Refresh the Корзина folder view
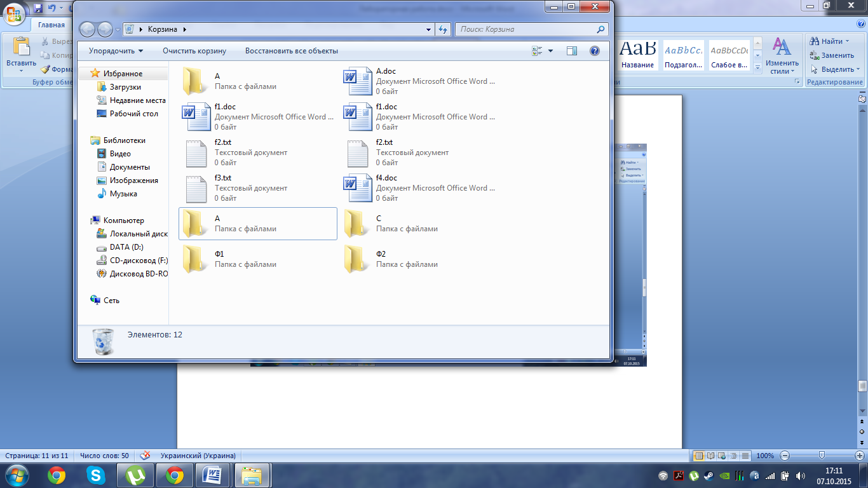This screenshot has width=868, height=488. pyautogui.click(x=444, y=29)
